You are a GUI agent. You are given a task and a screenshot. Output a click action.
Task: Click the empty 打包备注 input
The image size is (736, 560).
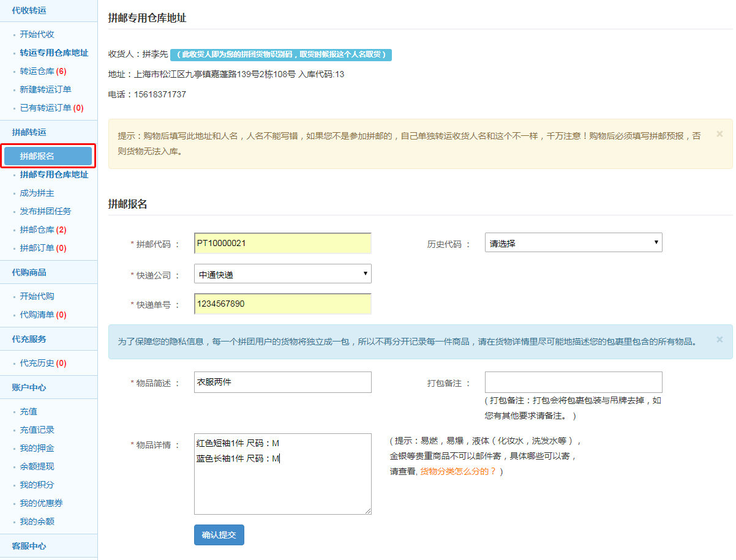(x=573, y=382)
